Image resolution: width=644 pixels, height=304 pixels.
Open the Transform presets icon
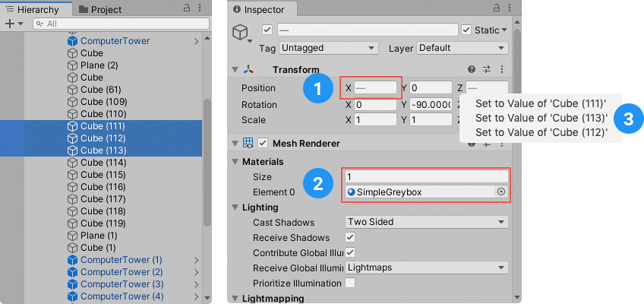point(487,69)
